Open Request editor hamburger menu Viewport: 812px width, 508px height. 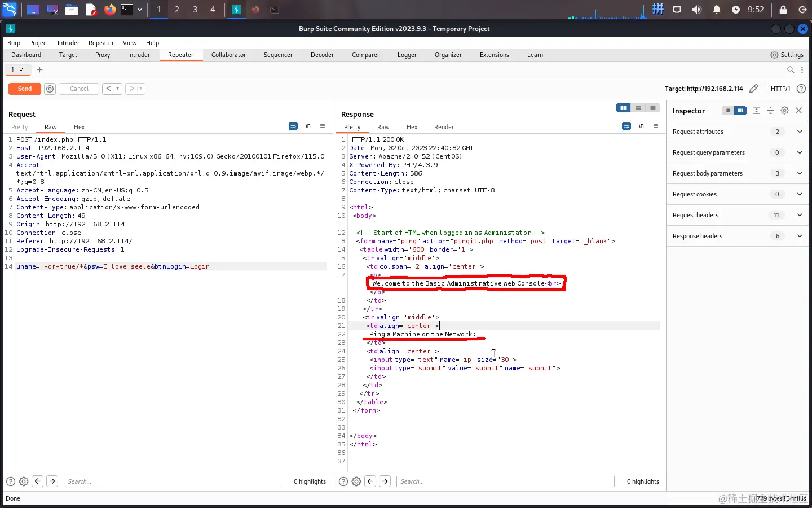(x=323, y=126)
